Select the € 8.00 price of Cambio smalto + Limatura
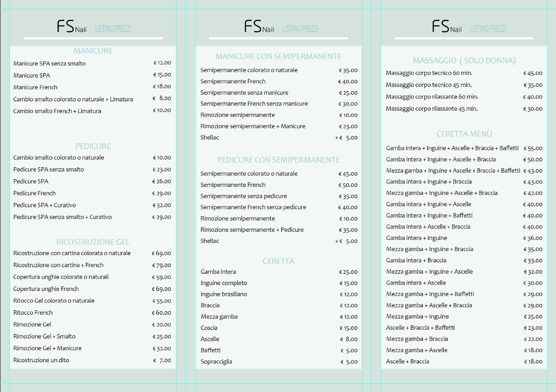The image size is (556, 392). click(x=162, y=98)
